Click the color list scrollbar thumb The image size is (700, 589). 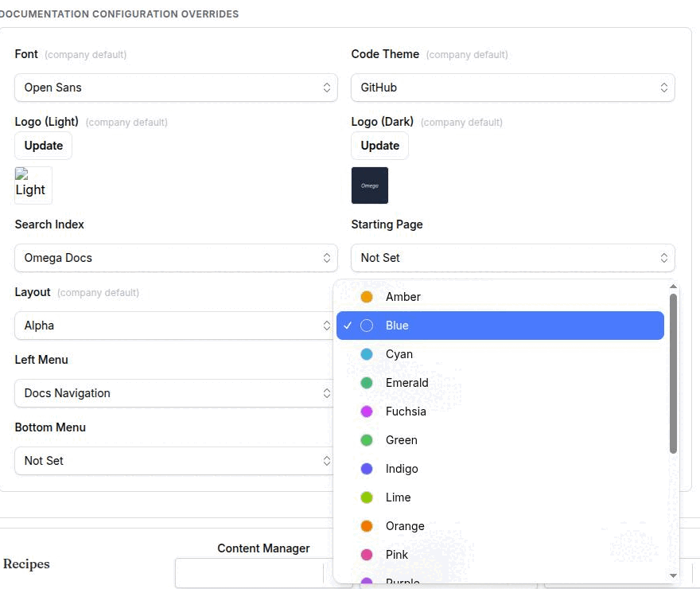pyautogui.click(x=673, y=373)
